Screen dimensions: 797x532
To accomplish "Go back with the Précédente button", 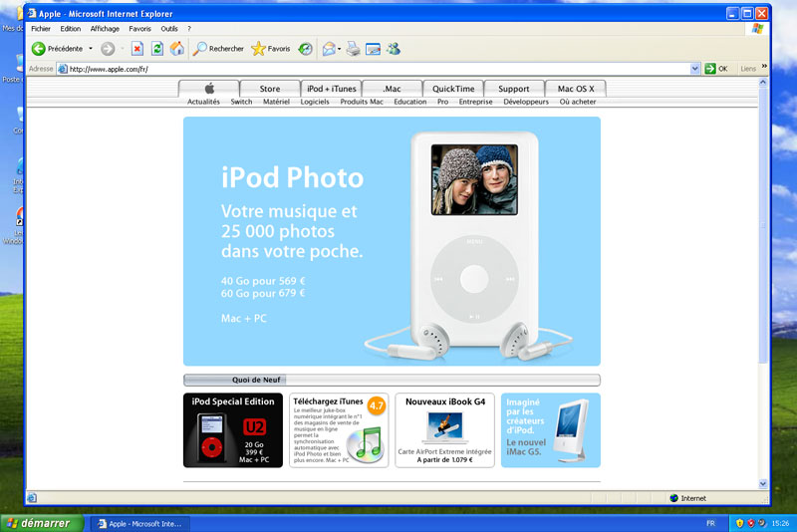I will [x=57, y=49].
